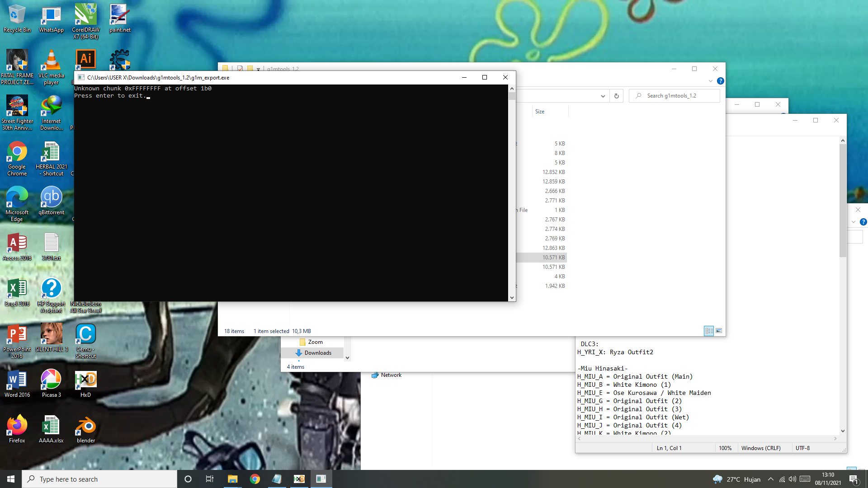The height and width of the screenshot is (488, 868).
Task: Select the PowerPoint 2016 desktop icon
Action: coord(17,341)
